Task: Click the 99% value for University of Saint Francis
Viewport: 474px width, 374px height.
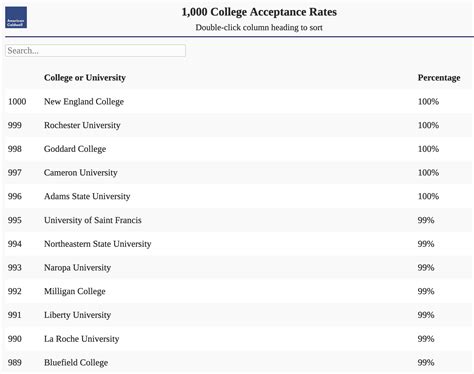Action: coord(426,220)
